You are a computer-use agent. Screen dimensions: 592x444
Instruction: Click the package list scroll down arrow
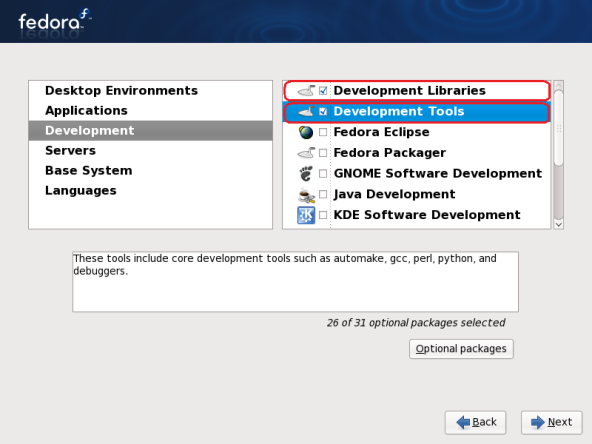click(559, 224)
